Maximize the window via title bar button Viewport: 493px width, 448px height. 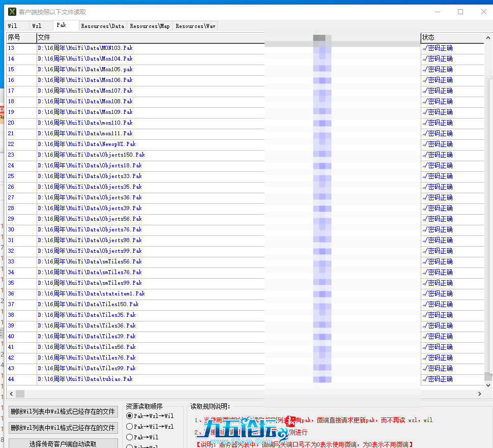point(460,12)
